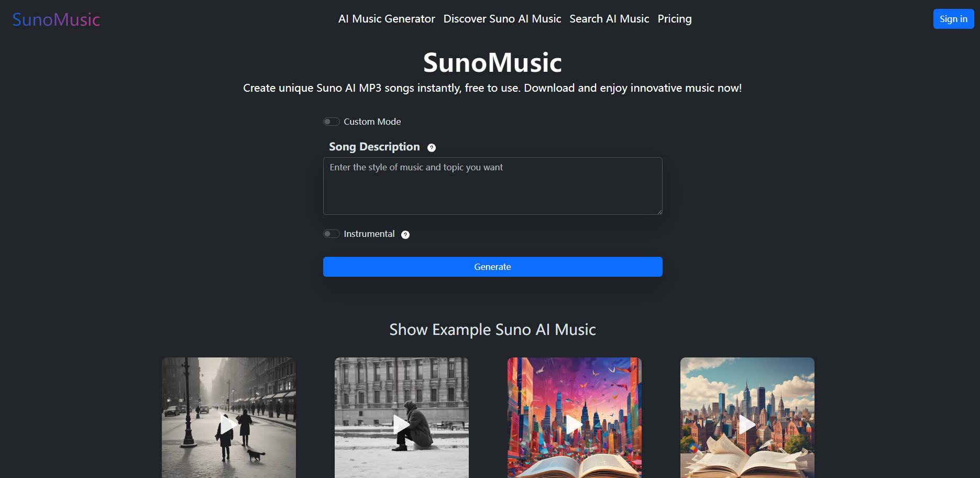Click the Instrumental help question mark
Screen dimensions: 980x478
point(405,234)
